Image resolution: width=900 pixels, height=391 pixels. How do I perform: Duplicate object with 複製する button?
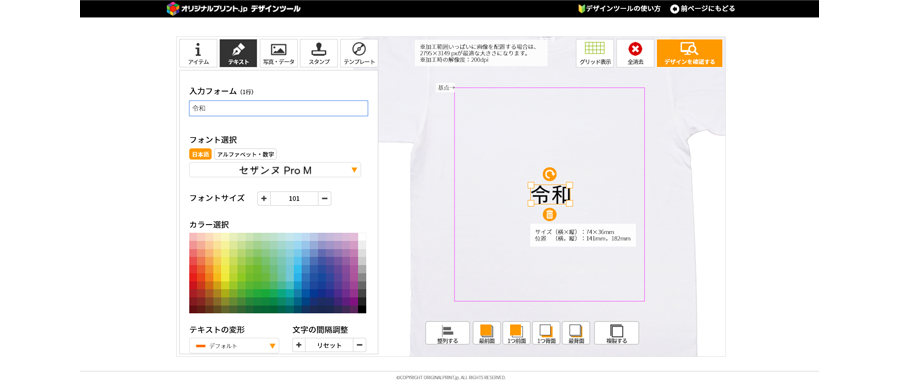click(616, 333)
